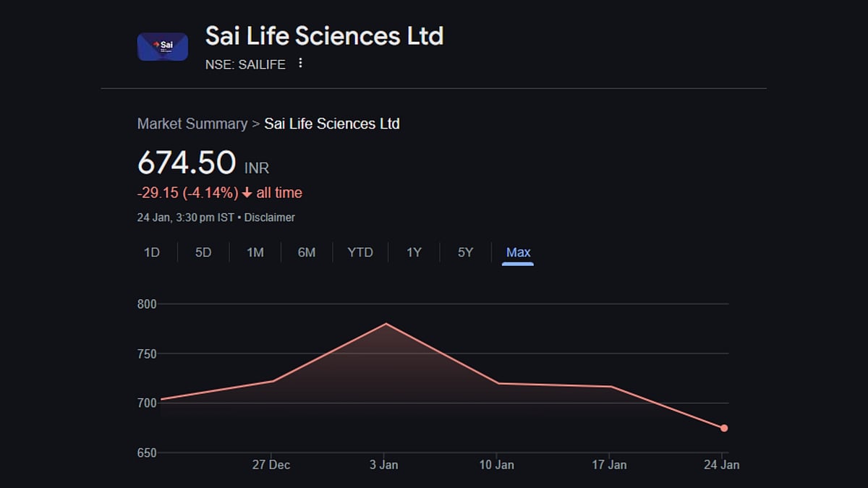Show the 1M chart range

pyautogui.click(x=255, y=252)
